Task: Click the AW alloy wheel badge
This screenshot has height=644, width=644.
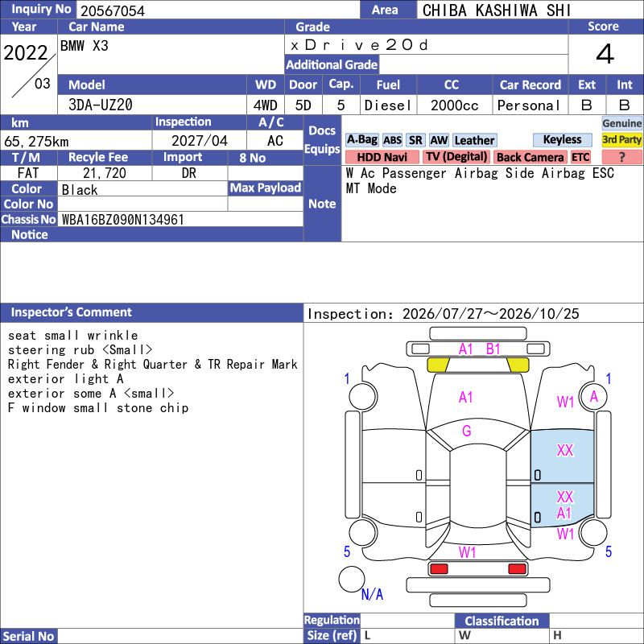Action: pos(439,140)
